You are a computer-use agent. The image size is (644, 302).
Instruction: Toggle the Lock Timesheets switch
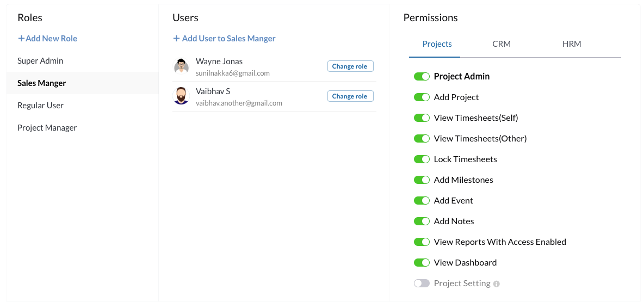(422, 159)
